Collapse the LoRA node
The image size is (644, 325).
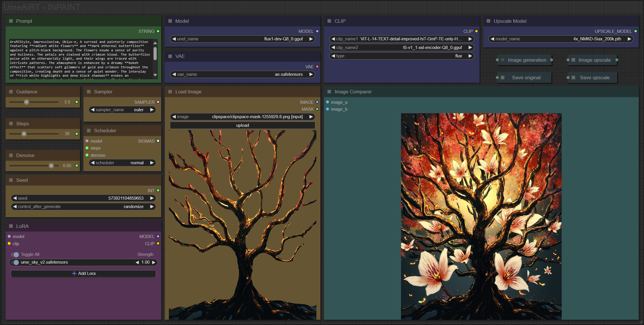coord(11,226)
